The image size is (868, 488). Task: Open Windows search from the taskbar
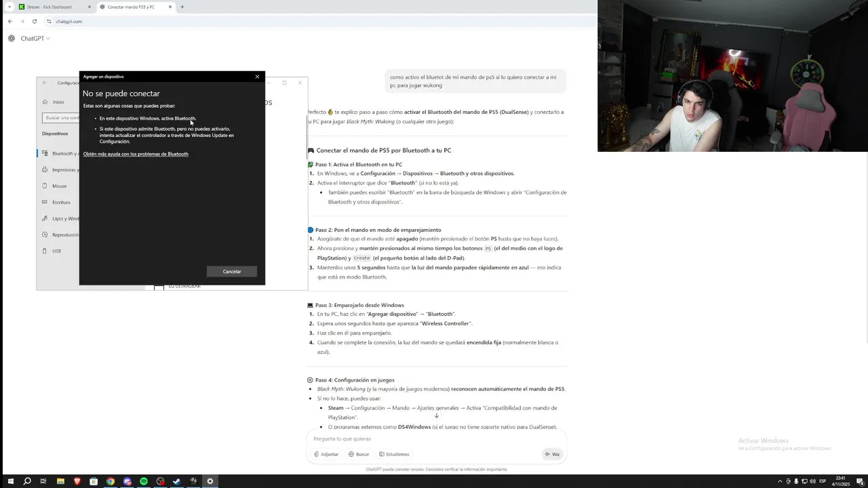coord(27,481)
